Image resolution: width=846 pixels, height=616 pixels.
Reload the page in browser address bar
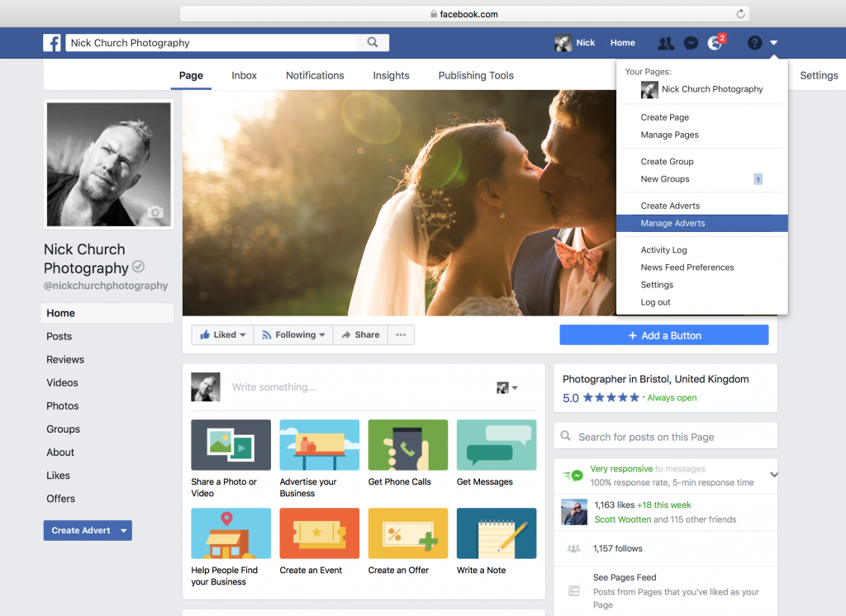pyautogui.click(x=740, y=14)
